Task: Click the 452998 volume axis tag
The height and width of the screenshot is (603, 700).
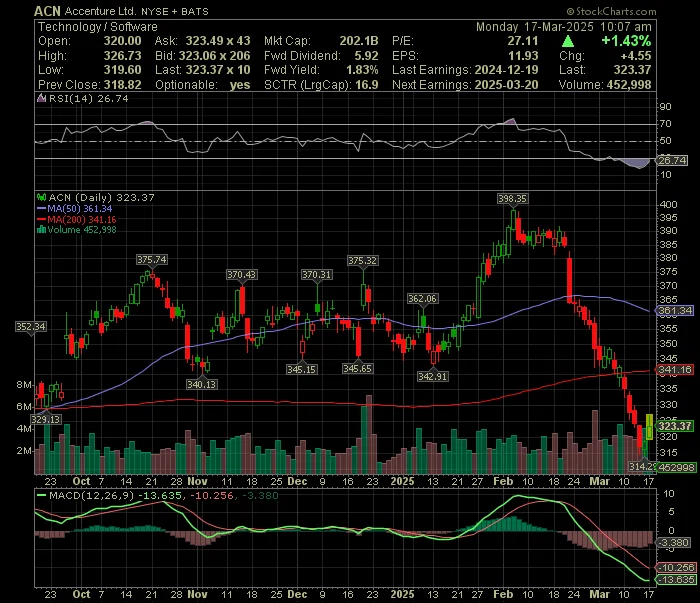Action: tap(677, 467)
